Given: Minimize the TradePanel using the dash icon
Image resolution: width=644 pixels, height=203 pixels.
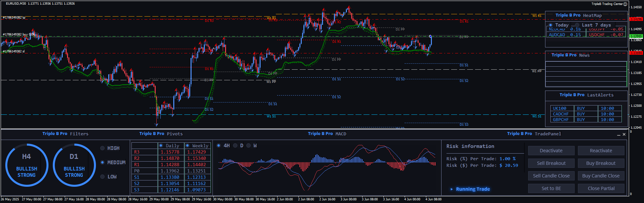Looking at the screenshot, I should [619, 135].
